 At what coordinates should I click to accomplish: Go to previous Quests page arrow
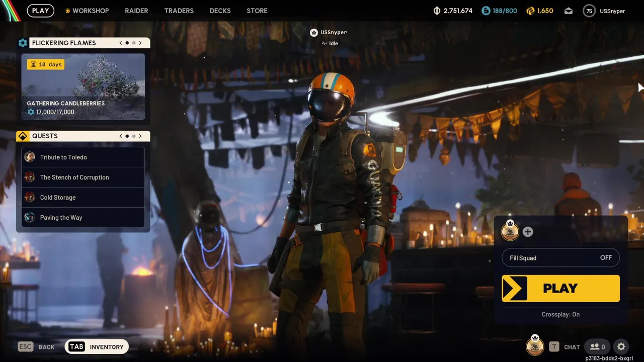(121, 136)
